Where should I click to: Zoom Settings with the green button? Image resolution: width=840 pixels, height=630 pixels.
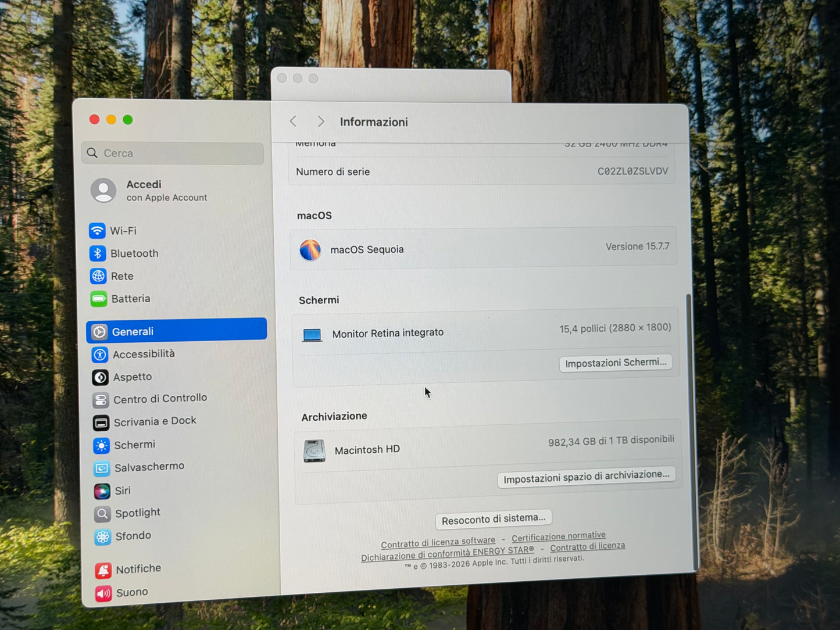point(128,120)
